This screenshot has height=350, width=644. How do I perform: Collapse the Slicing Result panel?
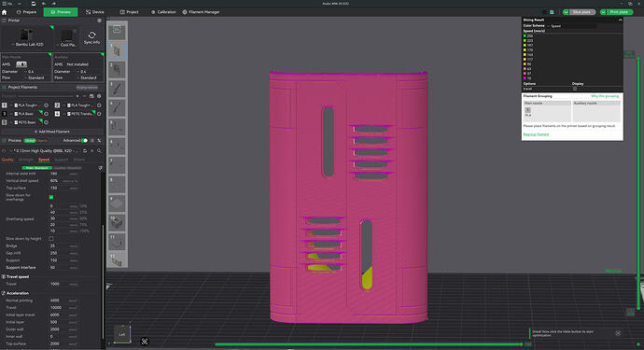tap(620, 20)
